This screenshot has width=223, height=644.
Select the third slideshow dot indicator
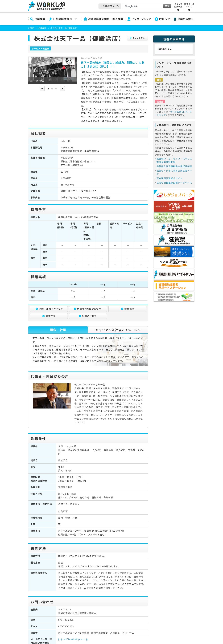(56, 89)
